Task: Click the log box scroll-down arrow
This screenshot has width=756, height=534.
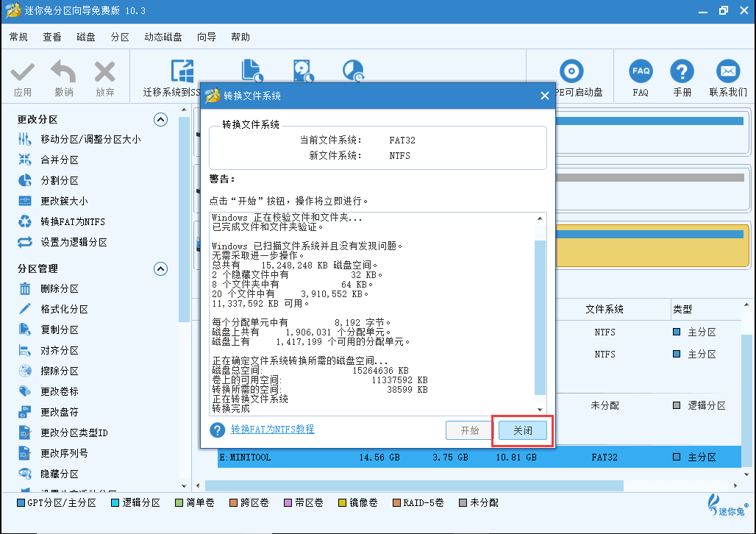Action: [540, 410]
